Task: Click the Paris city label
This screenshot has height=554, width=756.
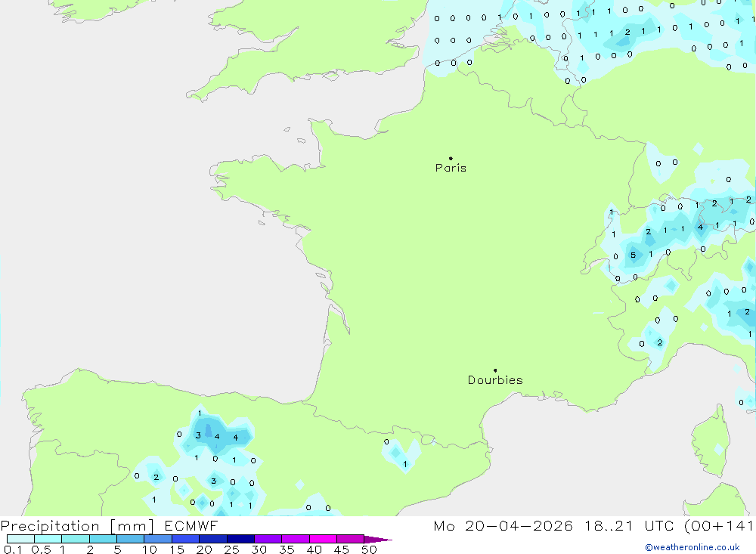Action: 451,168
